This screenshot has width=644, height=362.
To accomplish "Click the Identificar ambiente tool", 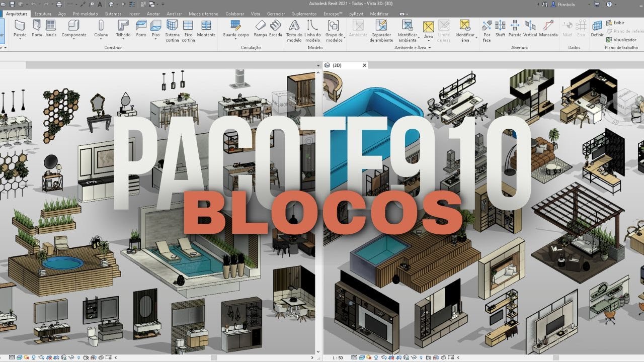I will pos(408,31).
